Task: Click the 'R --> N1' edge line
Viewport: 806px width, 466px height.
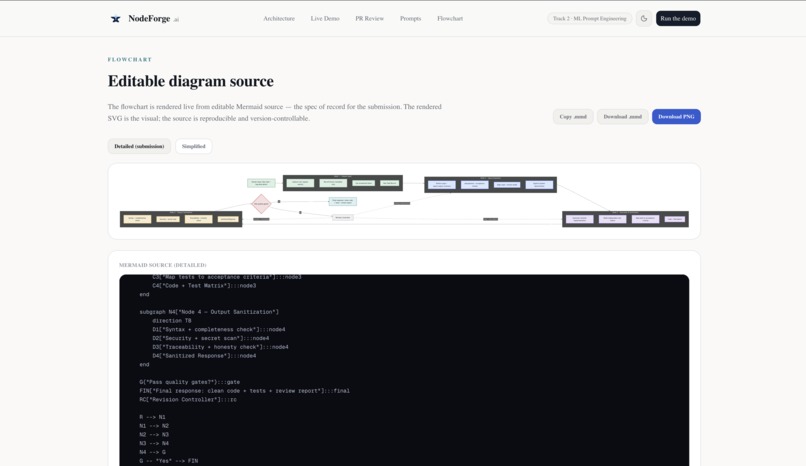Action: 152,417
